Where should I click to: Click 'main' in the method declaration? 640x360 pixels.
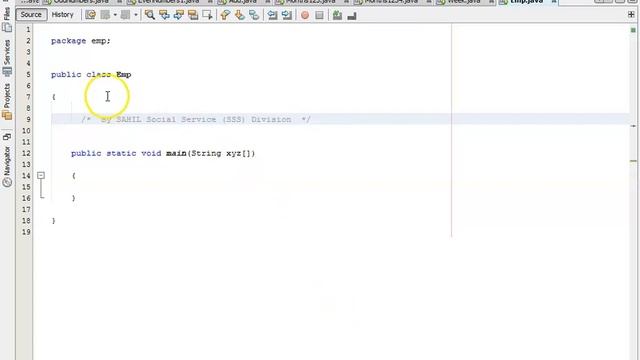pos(176,153)
